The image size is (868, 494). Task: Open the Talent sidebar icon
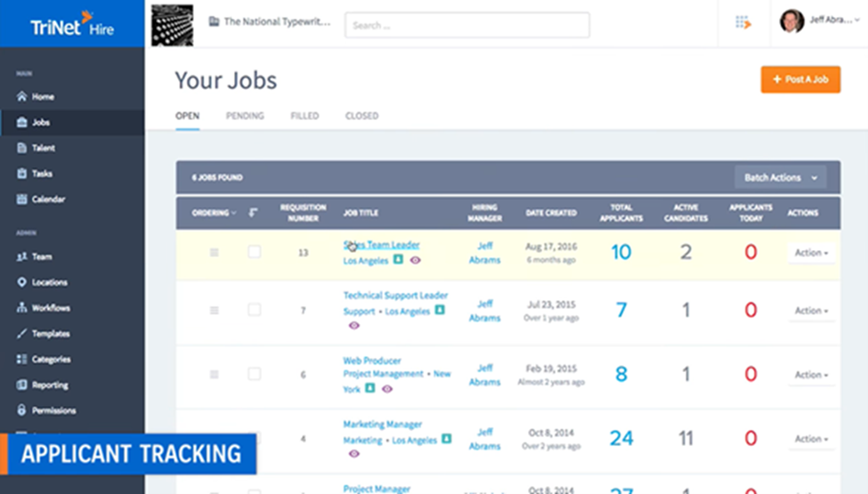21,148
